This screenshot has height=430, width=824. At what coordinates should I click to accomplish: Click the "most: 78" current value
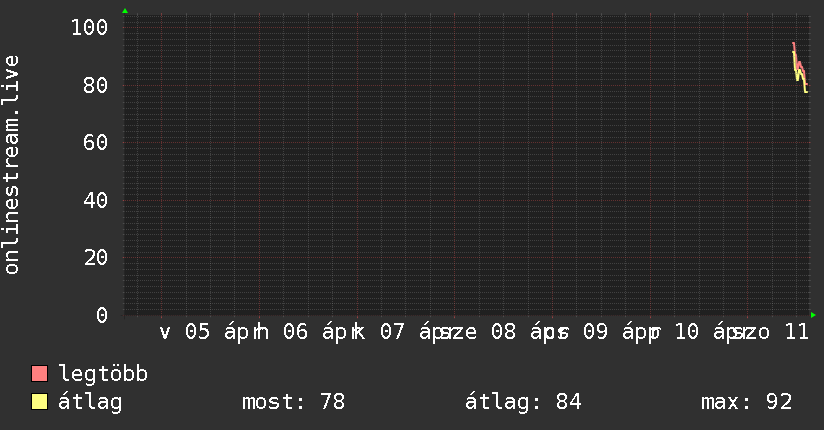tap(293, 402)
